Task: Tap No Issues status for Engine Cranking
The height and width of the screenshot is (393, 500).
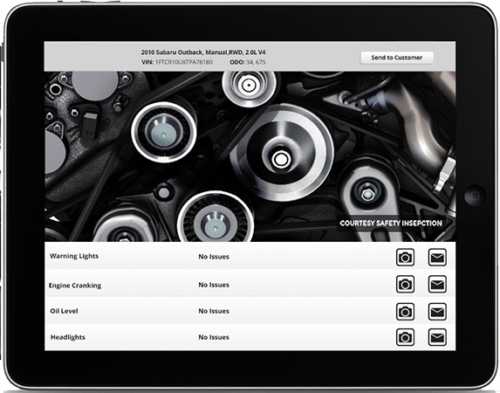Action: coord(214,285)
